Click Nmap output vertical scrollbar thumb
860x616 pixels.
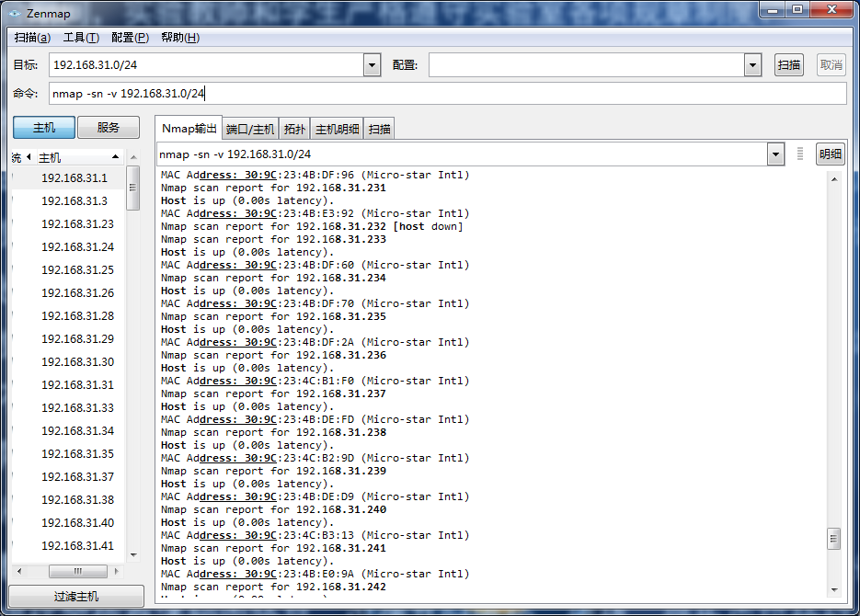(833, 539)
